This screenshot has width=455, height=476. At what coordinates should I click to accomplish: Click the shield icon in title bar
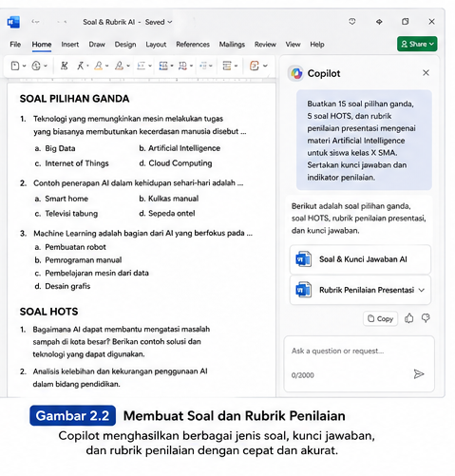pyautogui.click(x=351, y=22)
